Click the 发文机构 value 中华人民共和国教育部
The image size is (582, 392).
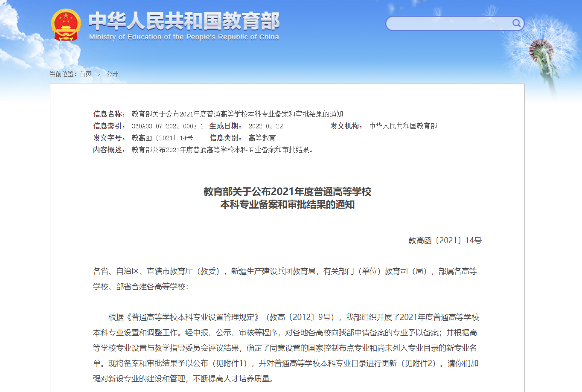click(403, 126)
